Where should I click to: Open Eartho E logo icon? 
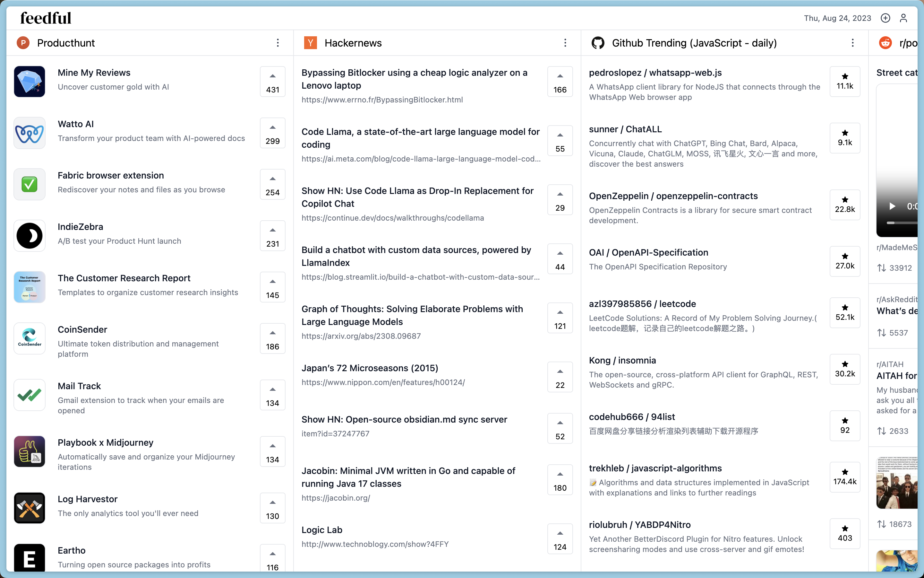(30, 558)
